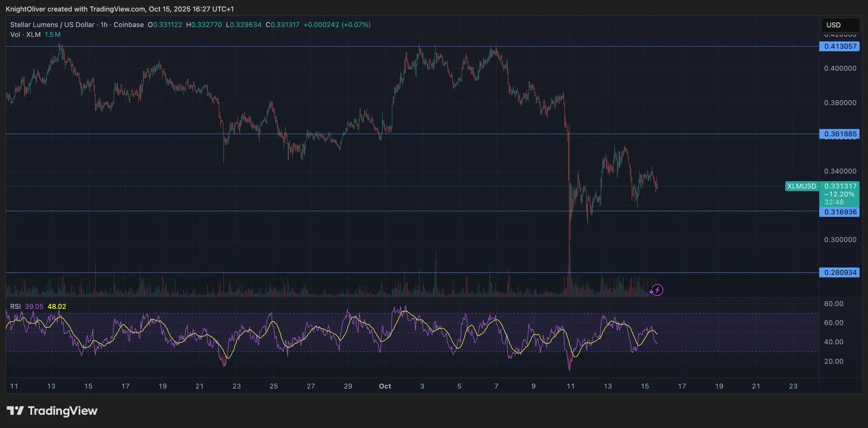Image resolution: width=868 pixels, height=428 pixels.
Task: Toggle the RSI indicator legend
Action: (x=15, y=307)
